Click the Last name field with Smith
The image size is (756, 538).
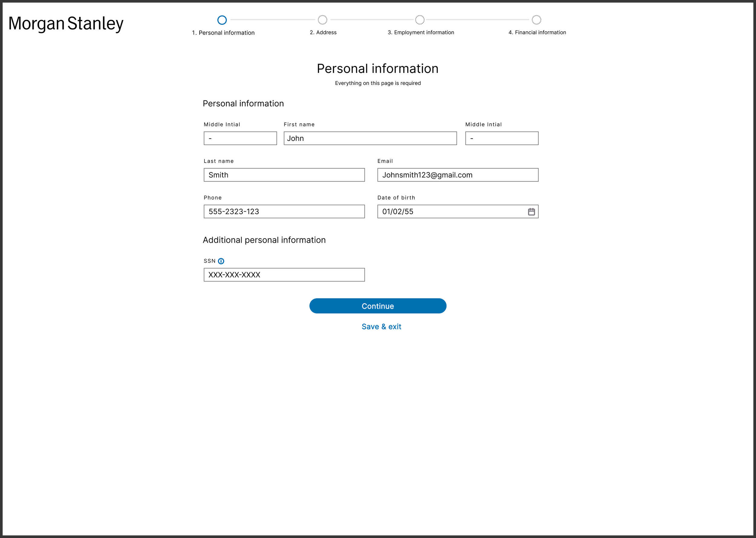[x=284, y=175]
